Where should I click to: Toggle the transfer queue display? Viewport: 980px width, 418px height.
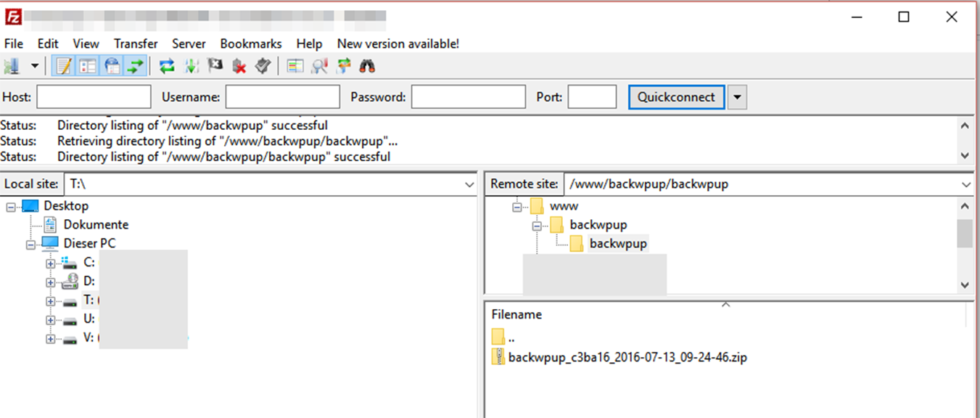(135, 66)
